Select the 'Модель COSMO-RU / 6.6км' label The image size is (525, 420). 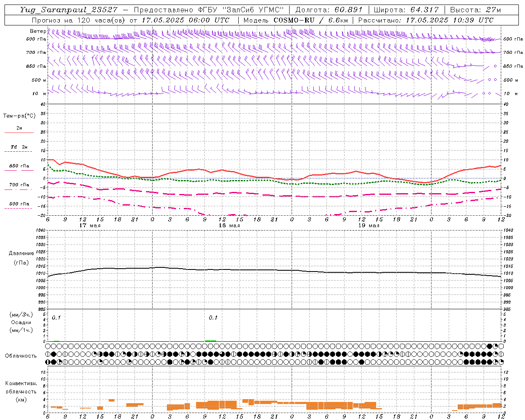pyautogui.click(x=296, y=20)
